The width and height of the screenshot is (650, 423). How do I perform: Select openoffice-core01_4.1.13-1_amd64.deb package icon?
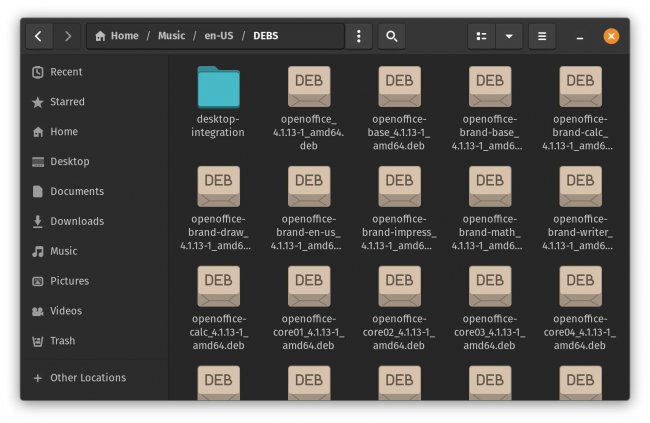[x=309, y=287]
